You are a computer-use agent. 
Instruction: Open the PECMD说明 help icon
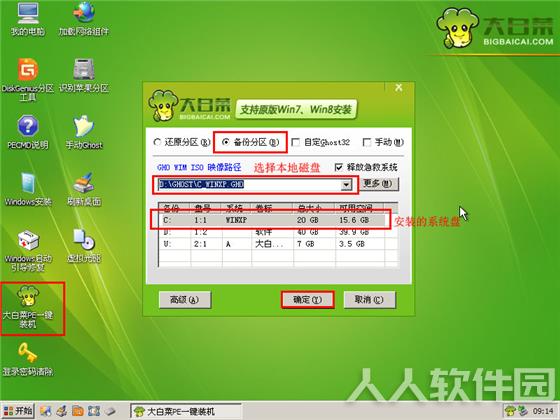(28, 132)
